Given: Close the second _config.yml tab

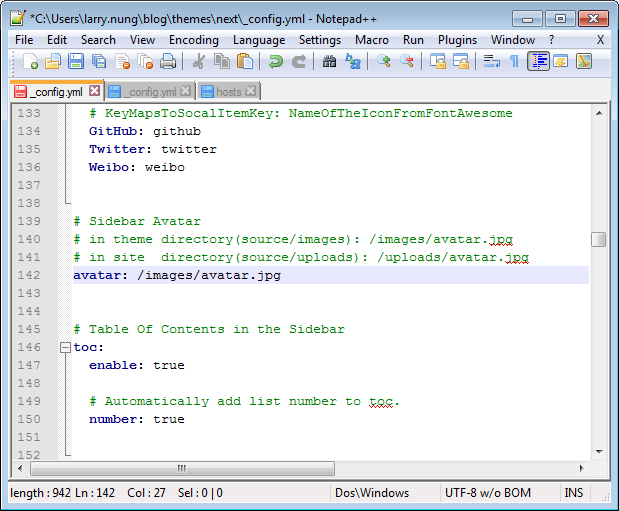Looking at the screenshot, I should point(186,91).
